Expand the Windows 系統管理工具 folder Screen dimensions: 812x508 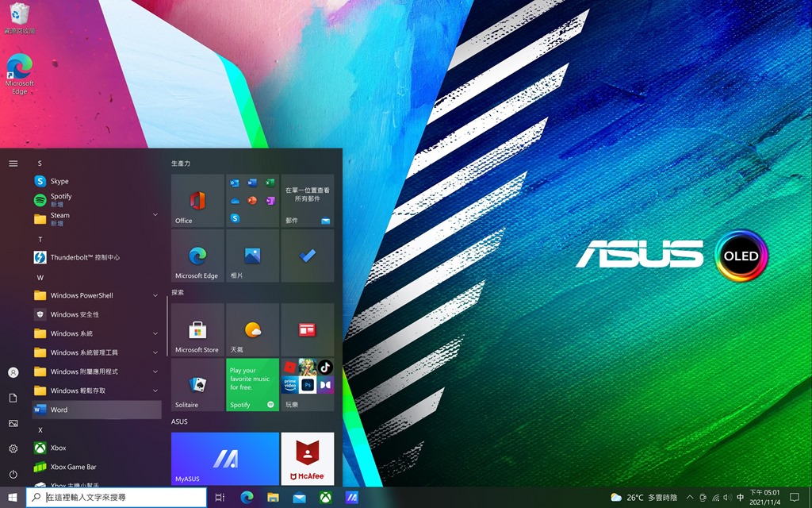[x=155, y=352]
